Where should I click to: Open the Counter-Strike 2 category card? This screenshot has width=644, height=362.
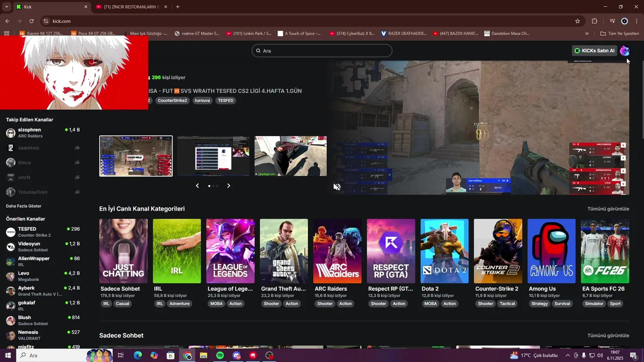point(498,251)
